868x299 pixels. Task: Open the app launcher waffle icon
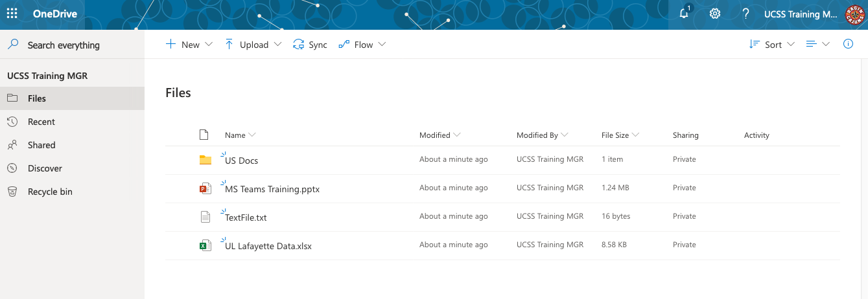[x=12, y=14]
